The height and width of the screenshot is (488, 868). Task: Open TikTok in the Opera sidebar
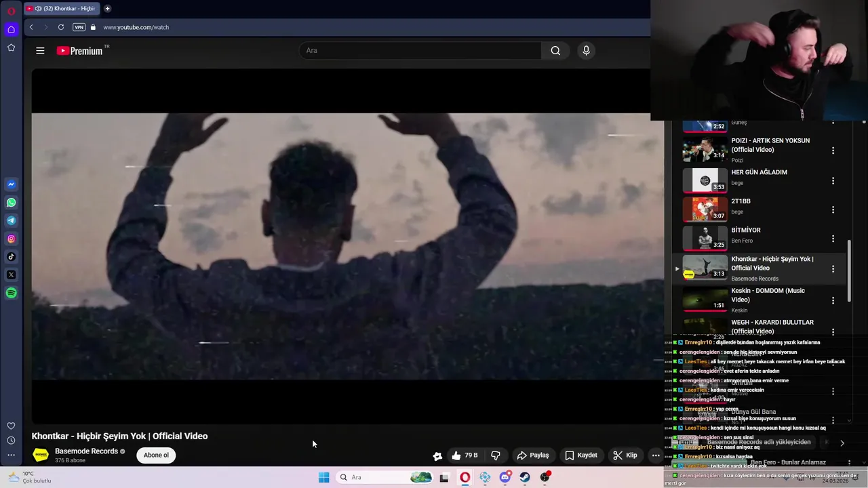pyautogui.click(x=11, y=257)
